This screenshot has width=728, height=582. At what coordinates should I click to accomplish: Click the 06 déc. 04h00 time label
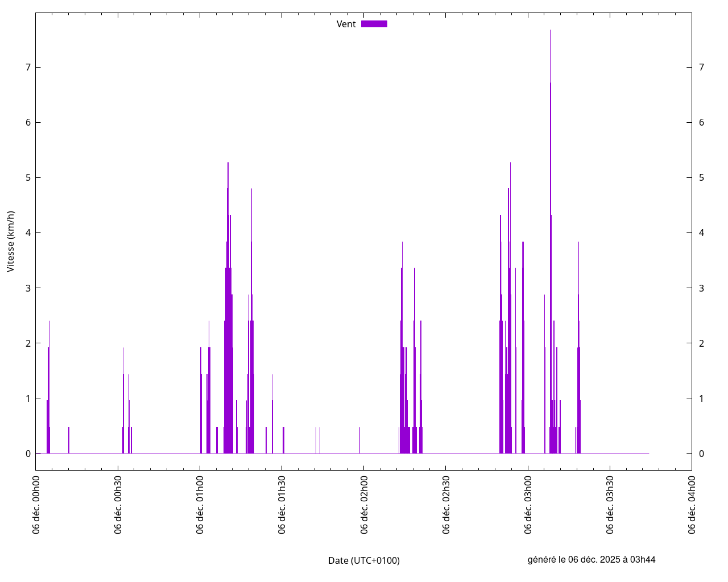coord(692,505)
